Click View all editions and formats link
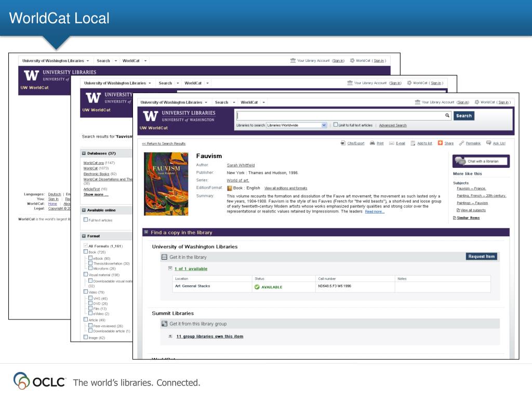Image resolution: width=532 pixels, height=399 pixels. (286, 188)
